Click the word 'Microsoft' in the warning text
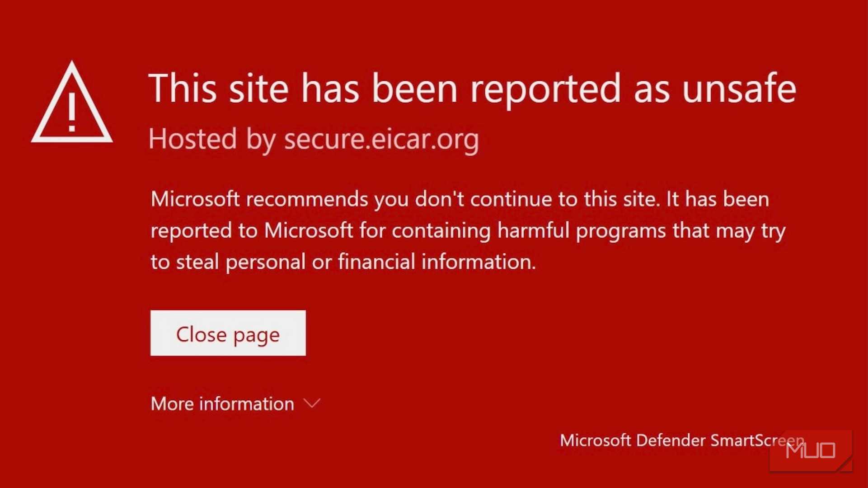 pyautogui.click(x=197, y=199)
